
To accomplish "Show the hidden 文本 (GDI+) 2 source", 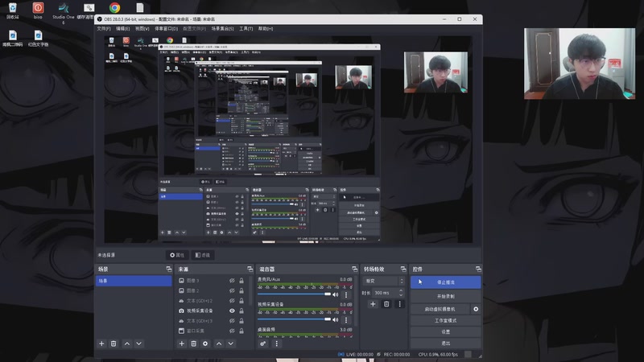I will [x=232, y=301].
